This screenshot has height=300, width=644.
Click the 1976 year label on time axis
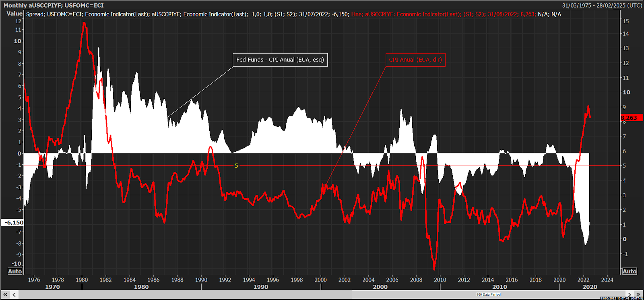click(34, 279)
